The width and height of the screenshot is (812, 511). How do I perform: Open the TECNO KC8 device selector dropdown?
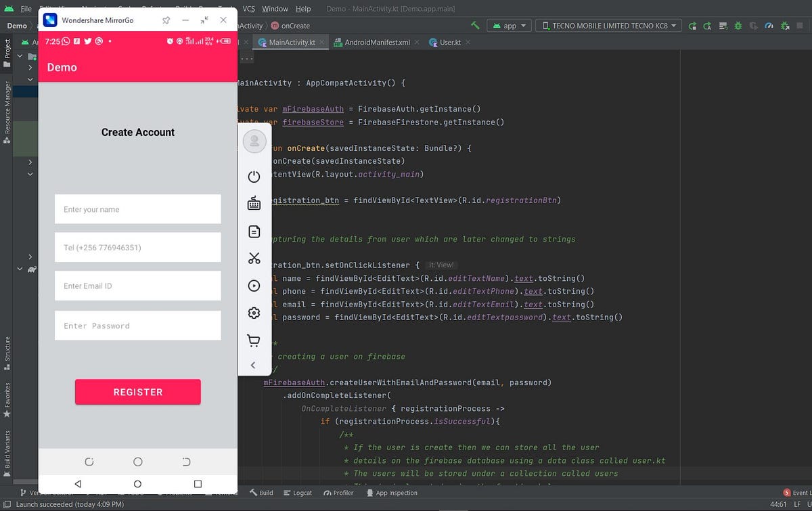(x=608, y=25)
